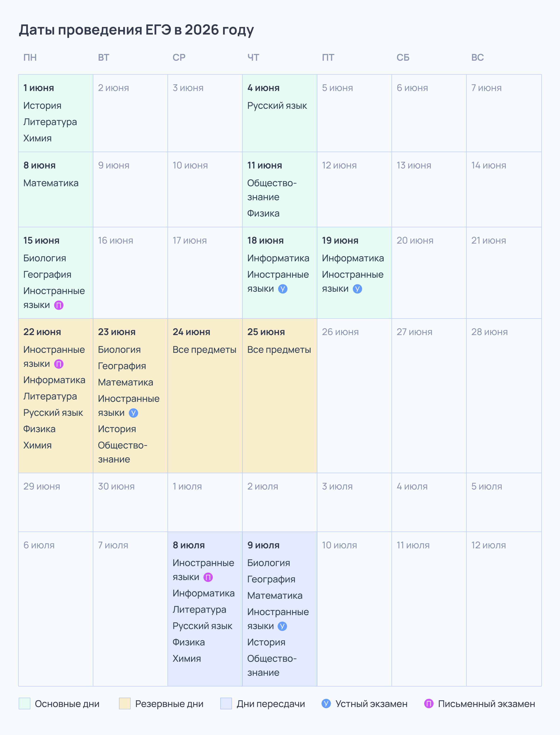Click the purple П icon on 22 июня
This screenshot has width=560, height=735.
pyautogui.click(x=59, y=364)
